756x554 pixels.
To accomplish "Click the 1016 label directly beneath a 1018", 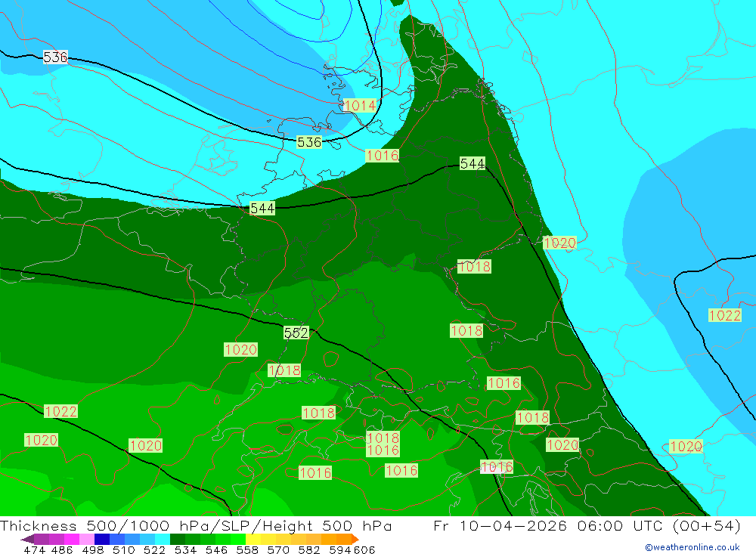I will coord(383,450).
